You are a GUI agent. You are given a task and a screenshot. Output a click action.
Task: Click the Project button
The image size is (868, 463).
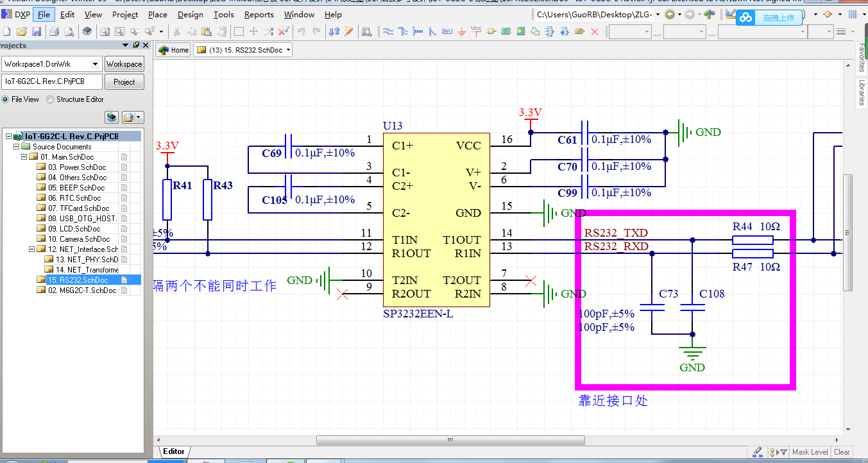pyautogui.click(x=124, y=82)
